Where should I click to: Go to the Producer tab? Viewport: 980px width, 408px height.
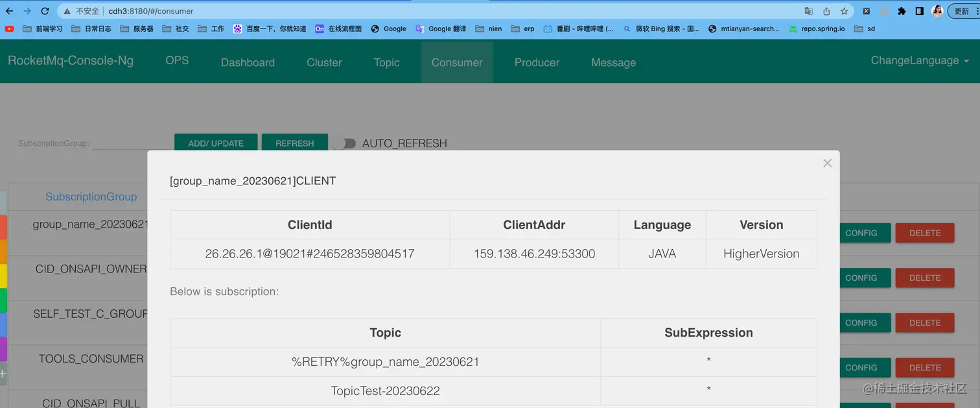[x=537, y=62]
